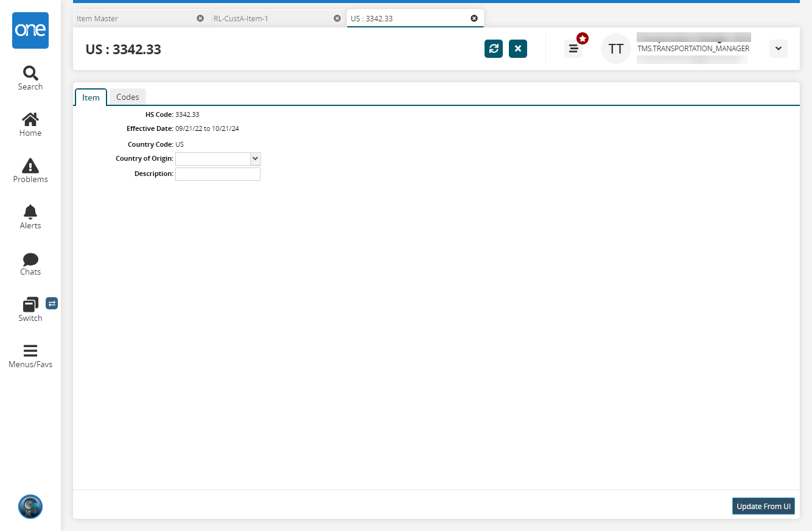812x531 pixels.
Task: Click the Country Code value US
Action: click(180, 144)
